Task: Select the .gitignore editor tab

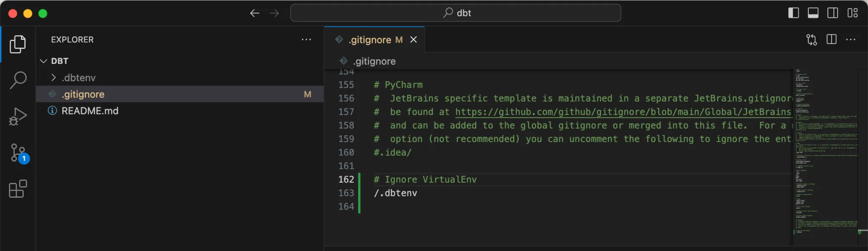Action: (x=370, y=40)
